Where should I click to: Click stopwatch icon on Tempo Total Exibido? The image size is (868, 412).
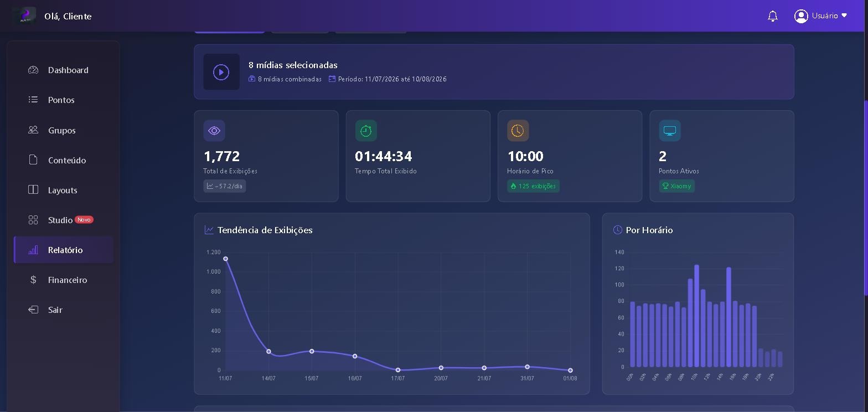[x=366, y=131]
